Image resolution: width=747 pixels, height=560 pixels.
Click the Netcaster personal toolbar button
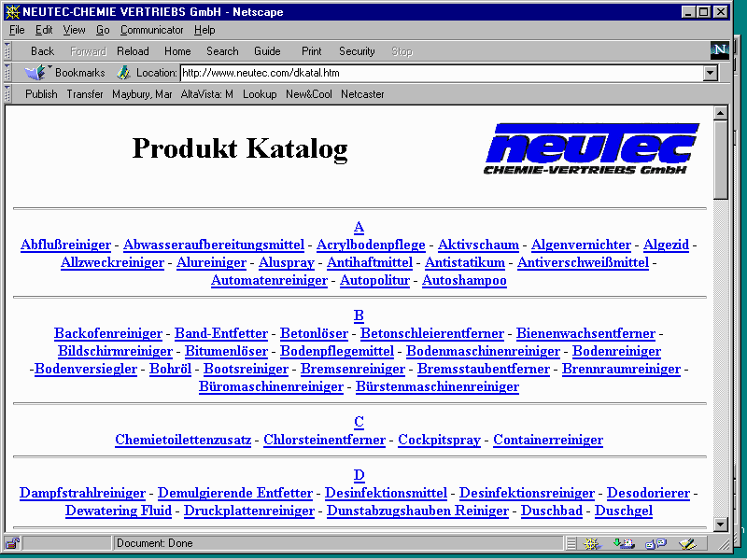[362, 94]
